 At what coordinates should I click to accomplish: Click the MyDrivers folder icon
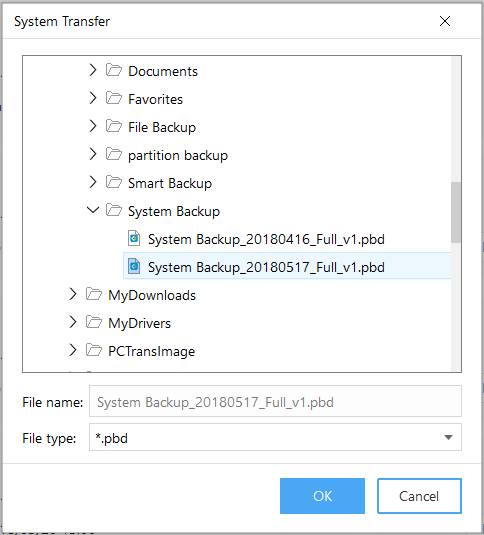(94, 322)
